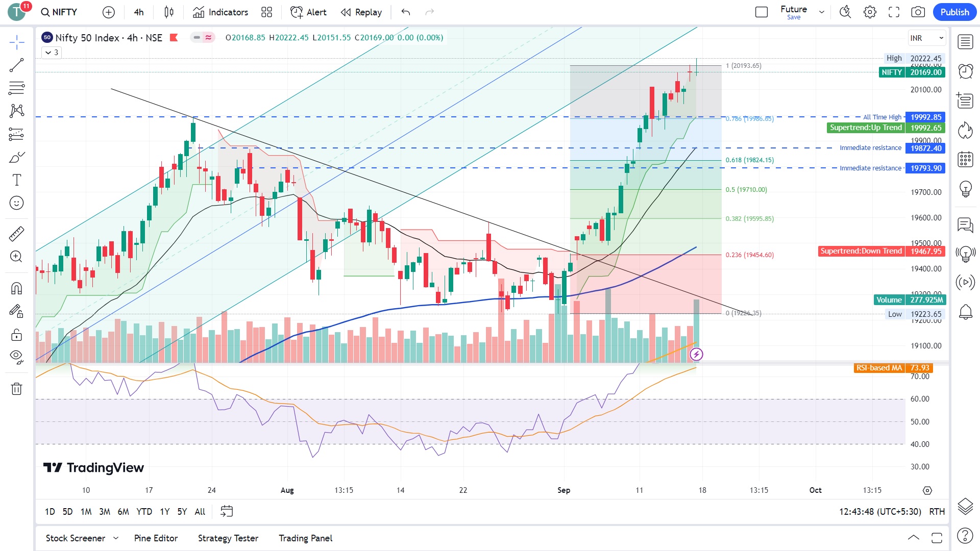
Task: Open the Fibonacci/gann tools group
Action: (16, 88)
